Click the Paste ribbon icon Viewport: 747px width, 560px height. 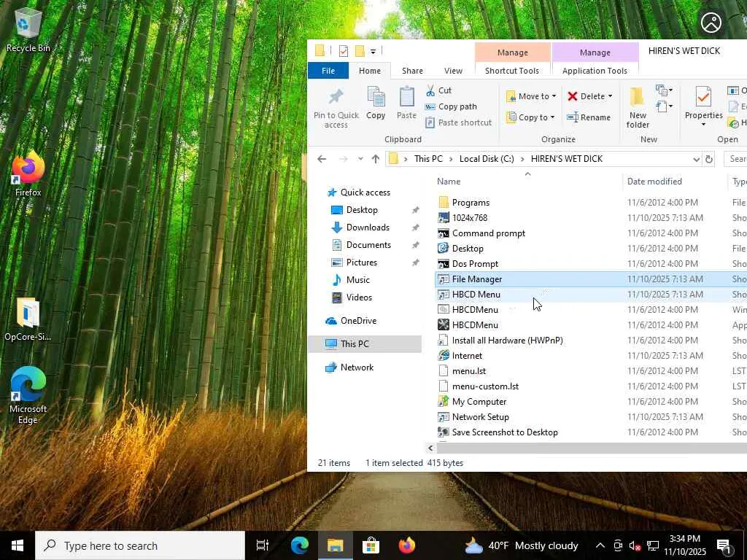click(406, 103)
